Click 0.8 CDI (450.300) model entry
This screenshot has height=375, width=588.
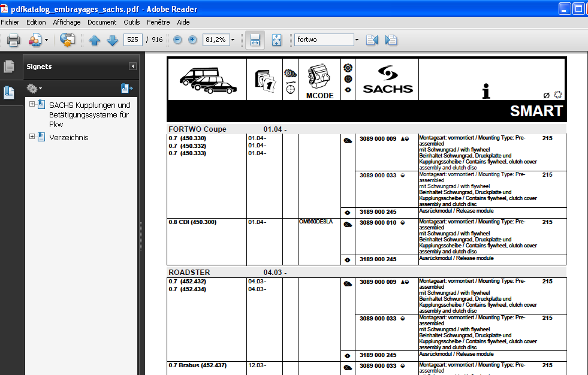pos(192,222)
